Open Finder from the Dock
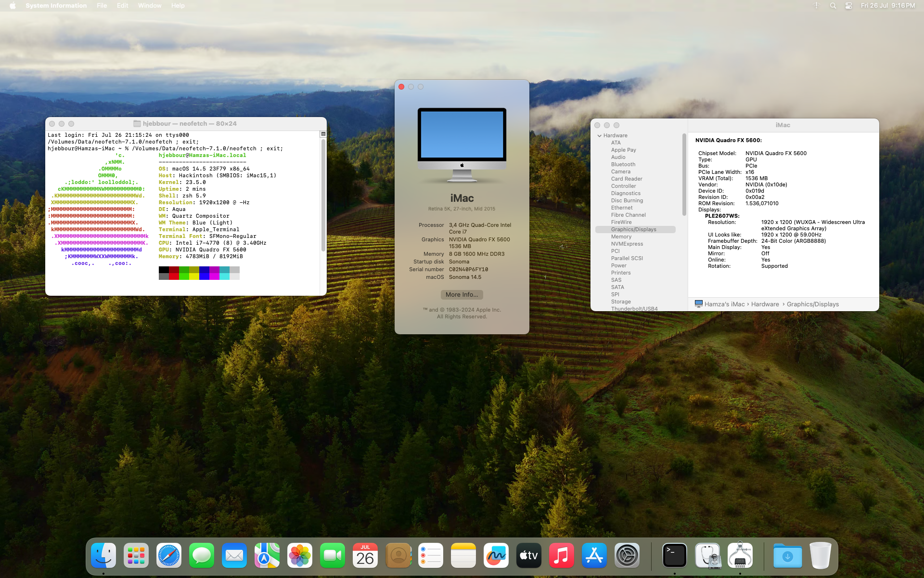The width and height of the screenshot is (924, 578). (103, 556)
